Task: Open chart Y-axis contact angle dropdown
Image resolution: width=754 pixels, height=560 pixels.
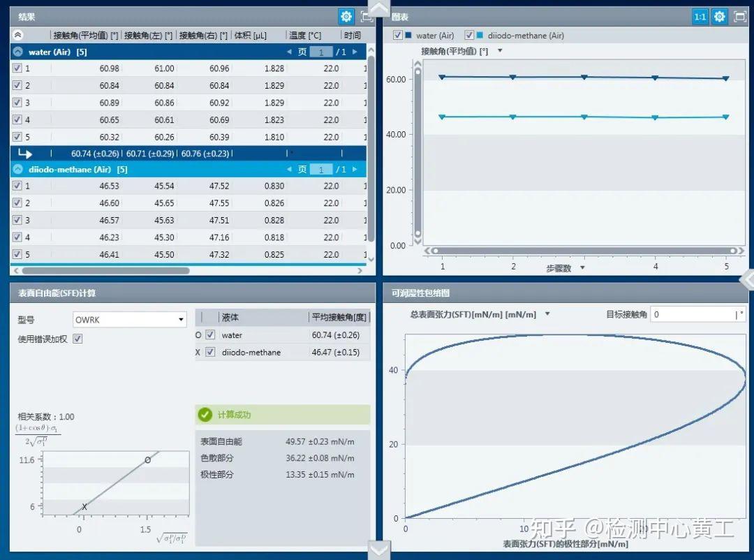Action: point(500,50)
